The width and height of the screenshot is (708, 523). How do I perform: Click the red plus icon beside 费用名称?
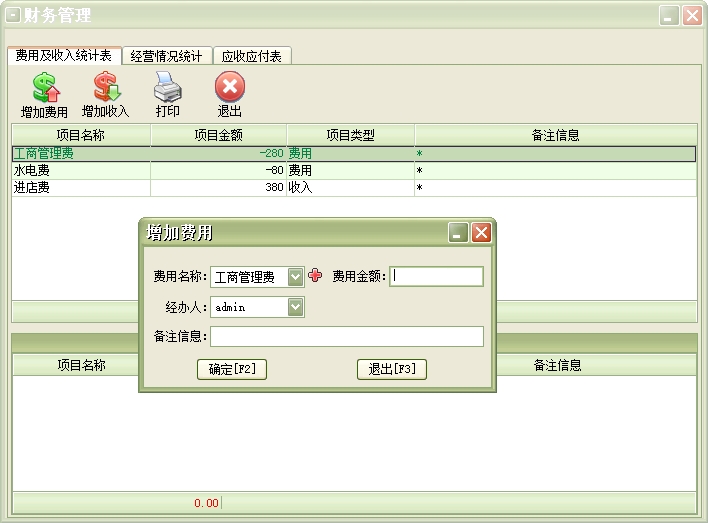[316, 276]
